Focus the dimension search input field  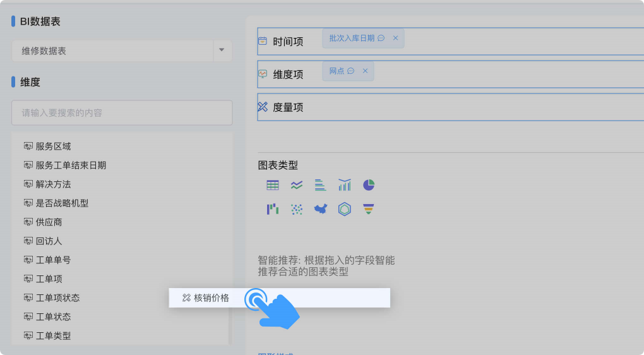[122, 112]
